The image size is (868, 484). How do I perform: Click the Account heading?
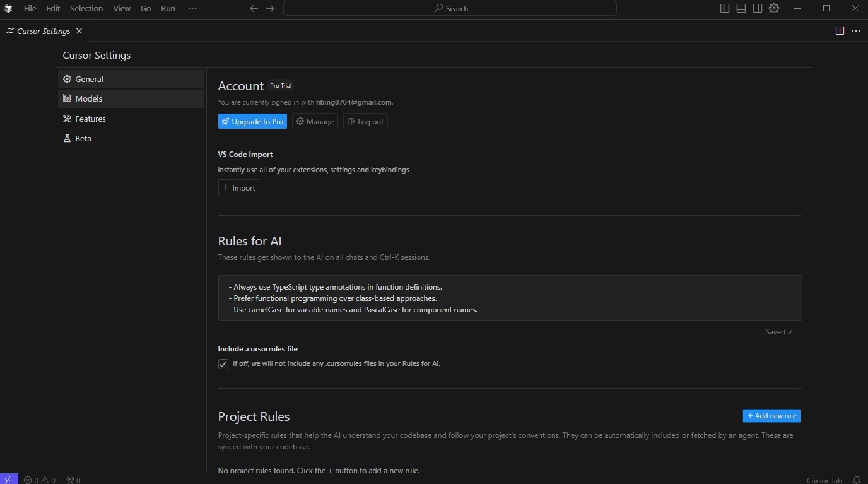point(240,86)
